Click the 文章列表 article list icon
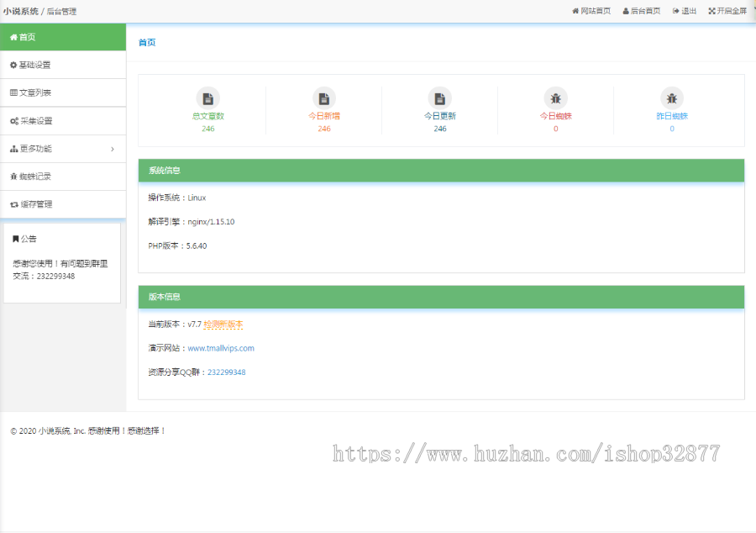Image resolution: width=756 pixels, height=533 pixels. pyautogui.click(x=13, y=92)
